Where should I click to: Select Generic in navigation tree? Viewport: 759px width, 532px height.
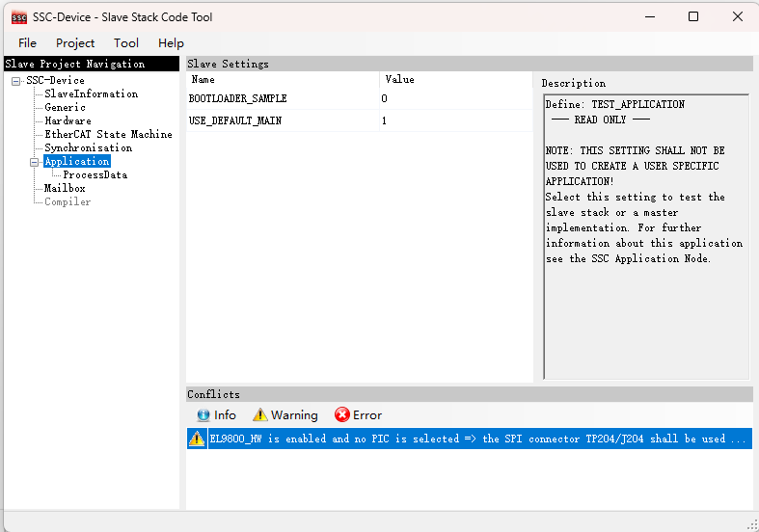point(65,107)
